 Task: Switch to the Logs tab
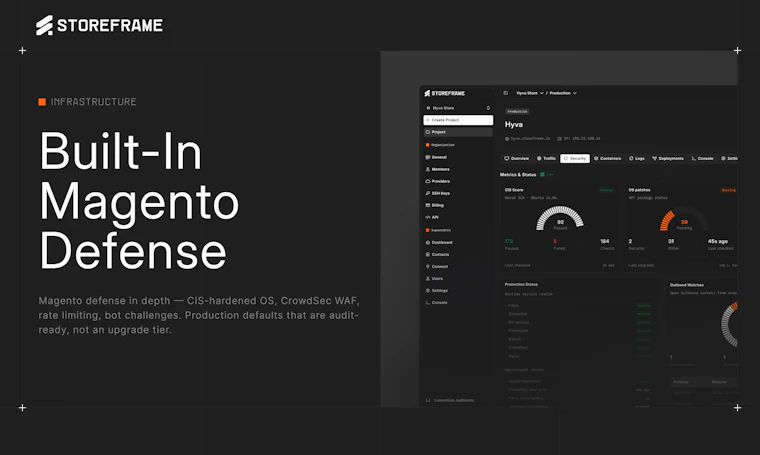[x=637, y=158]
